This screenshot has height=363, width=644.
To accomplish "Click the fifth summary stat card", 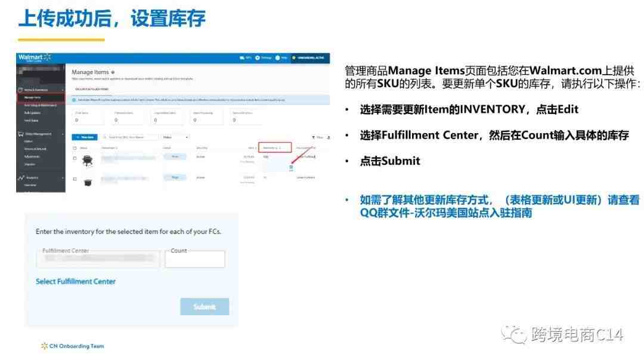I will 245,117.
